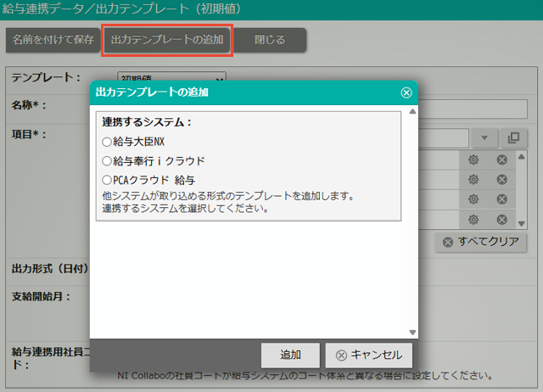The width and height of the screenshot is (543, 392).
Task: Delete the fourth item row with X icon
Action: pos(501,218)
